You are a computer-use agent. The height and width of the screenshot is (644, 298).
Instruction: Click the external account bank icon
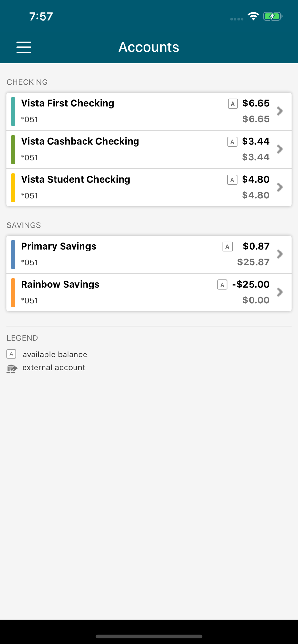pyautogui.click(x=12, y=368)
